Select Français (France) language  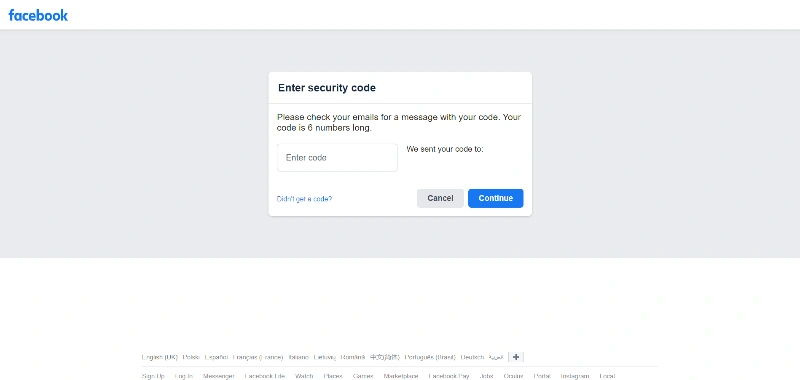tap(258, 357)
